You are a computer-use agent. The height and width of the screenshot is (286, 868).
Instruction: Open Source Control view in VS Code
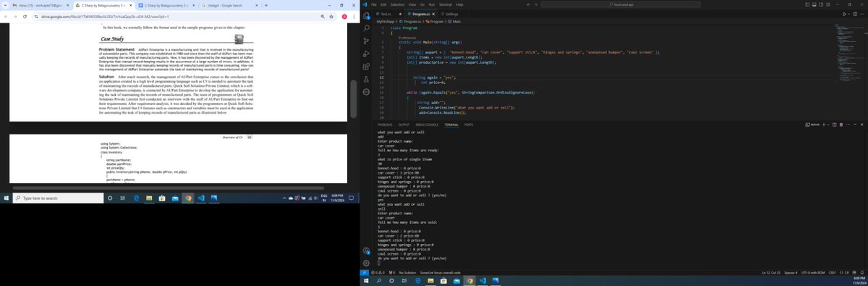366,41
